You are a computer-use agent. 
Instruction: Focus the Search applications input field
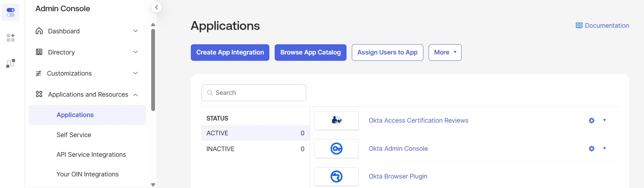coord(254,93)
